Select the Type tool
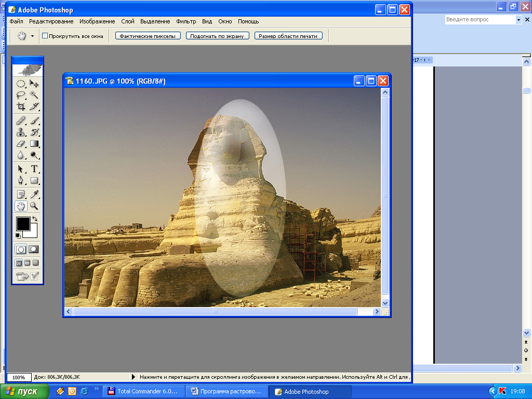This screenshot has width=532, height=399. 34,169
